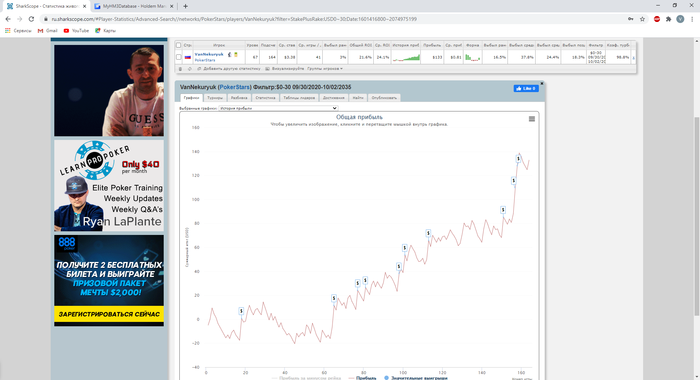Switch to the Турниры tab
This screenshot has height=380, width=700.
coord(215,98)
